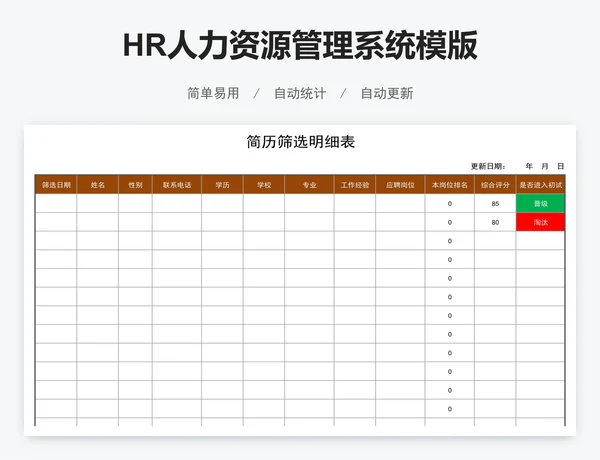Select the 工作经验 column header
Image resolution: width=600 pixels, height=460 pixels.
355,185
